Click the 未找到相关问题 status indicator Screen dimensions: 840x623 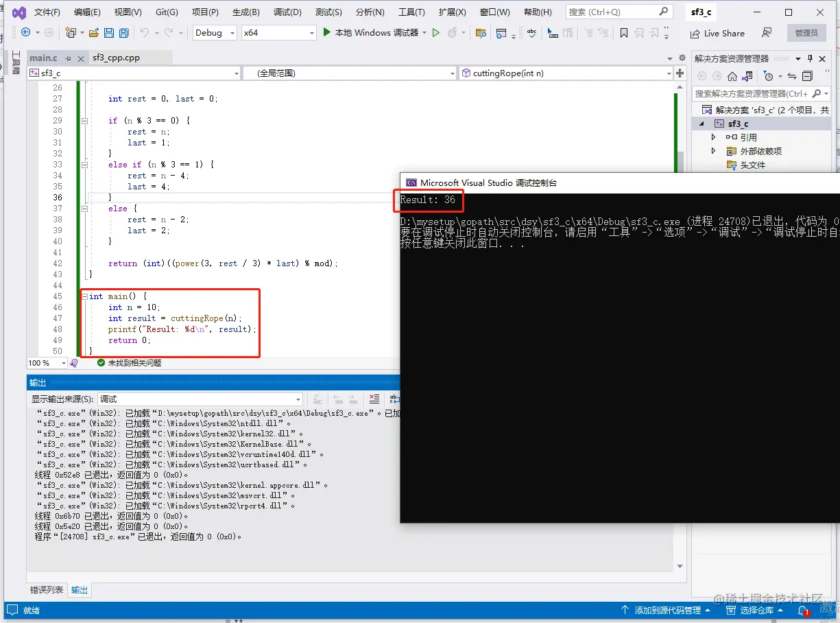(x=129, y=363)
